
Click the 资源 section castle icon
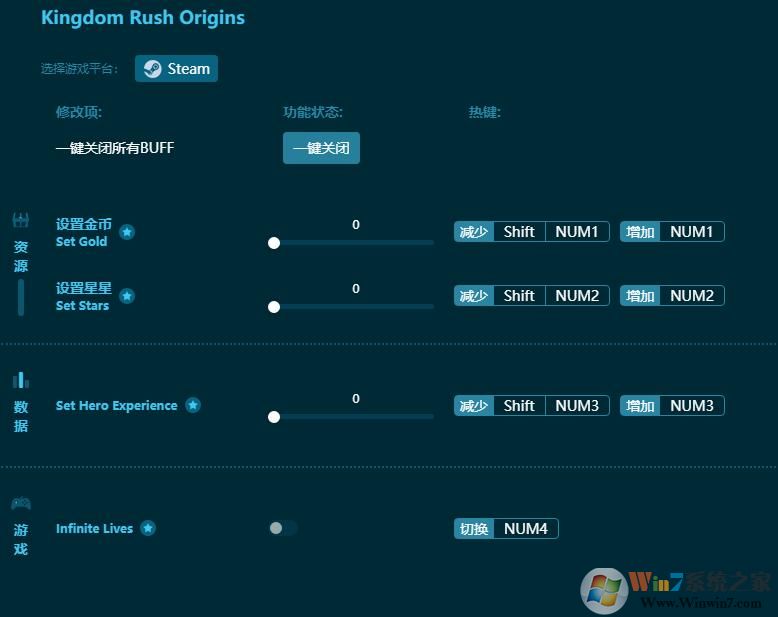(21, 220)
